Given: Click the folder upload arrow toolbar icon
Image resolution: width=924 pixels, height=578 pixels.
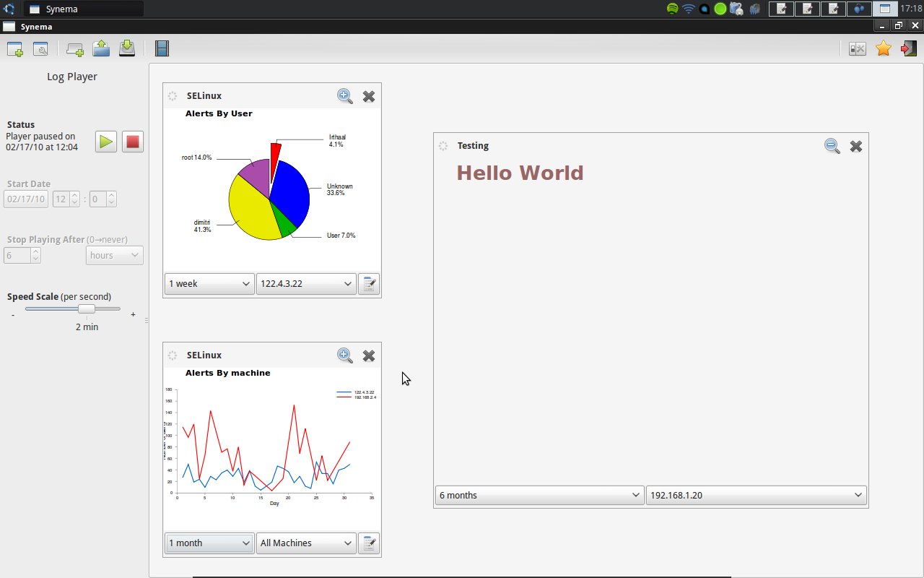Looking at the screenshot, I should [101, 48].
